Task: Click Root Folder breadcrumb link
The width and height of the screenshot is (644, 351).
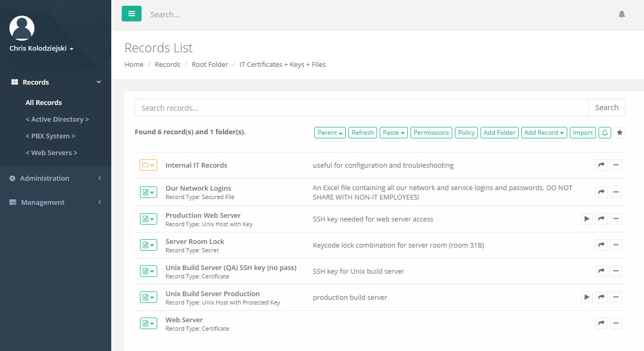Action: [x=209, y=64]
